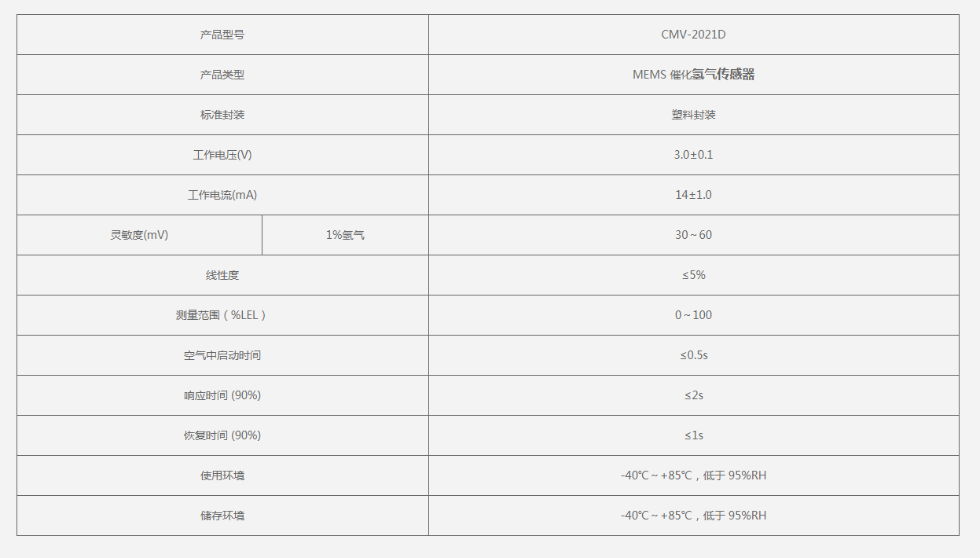Screen dimensions: 980x558
Task: Click the MEMS 催化氢气传感器 text
Action: click(693, 75)
